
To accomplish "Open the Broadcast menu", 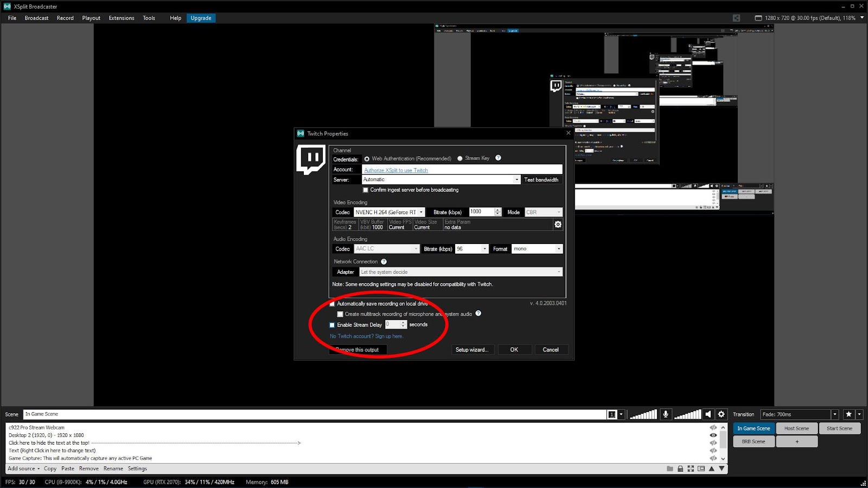I will (36, 18).
